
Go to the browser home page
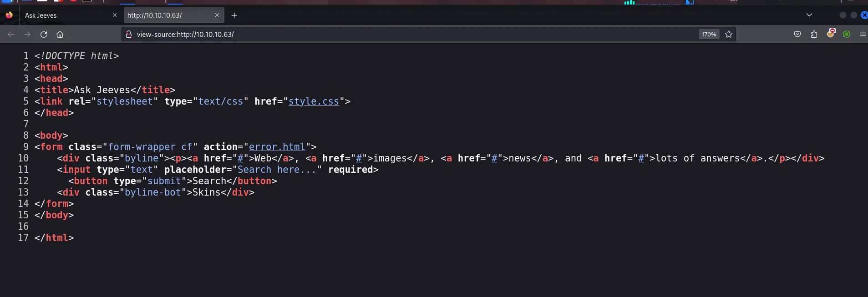(60, 35)
